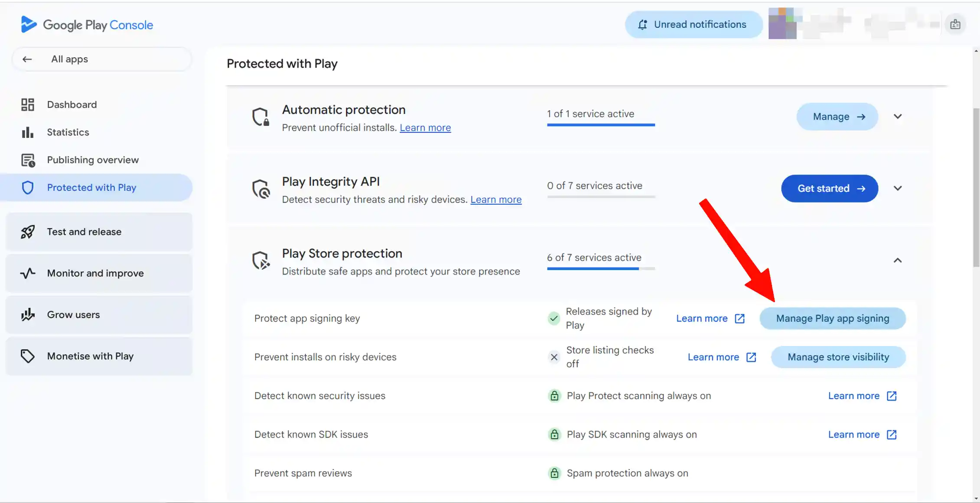
Task: Expand Monitor and improve menu
Action: [x=99, y=273]
